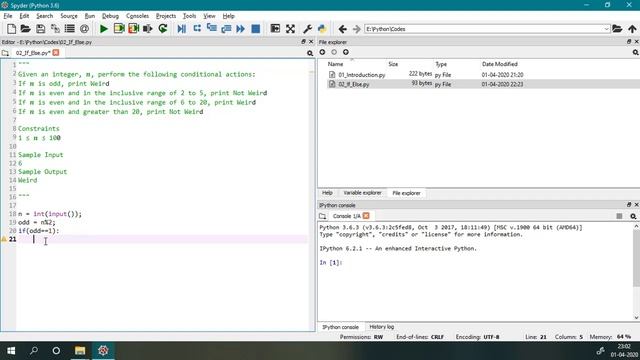Click the IPython console vertical scrollbar
Image resolution: width=640 pixels, height=360 pixels.
(636, 257)
